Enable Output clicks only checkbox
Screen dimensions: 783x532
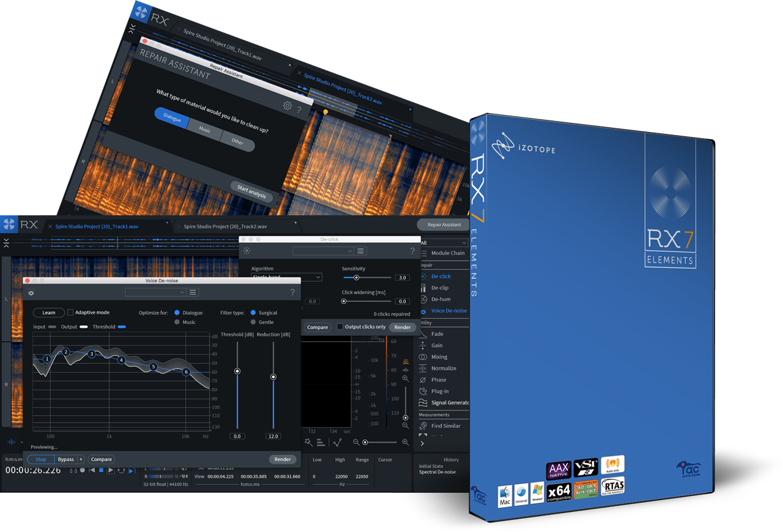[340, 327]
